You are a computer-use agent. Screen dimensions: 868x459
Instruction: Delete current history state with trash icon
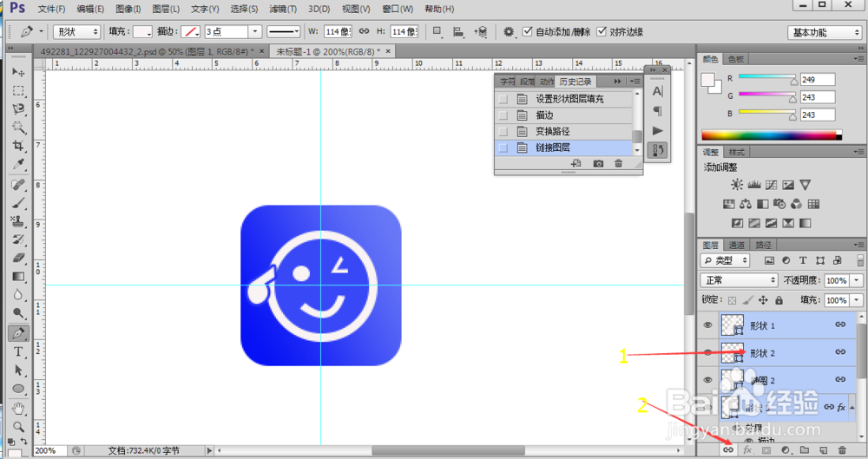(618, 163)
